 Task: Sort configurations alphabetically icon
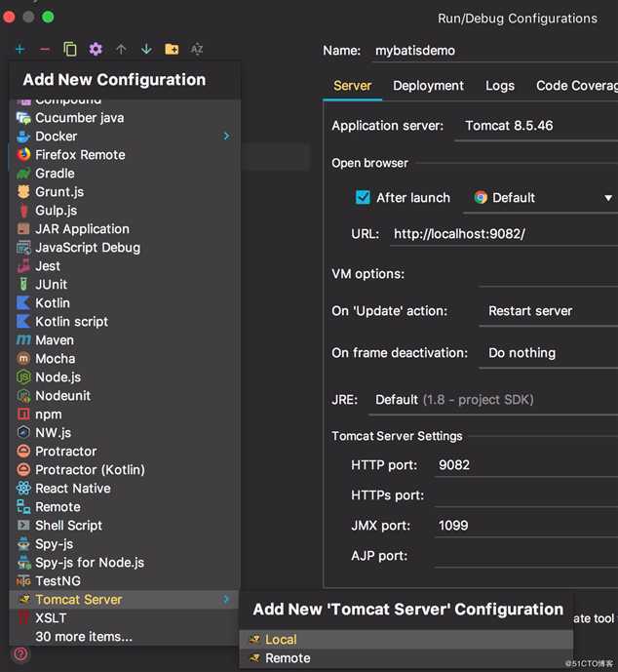[x=197, y=50]
